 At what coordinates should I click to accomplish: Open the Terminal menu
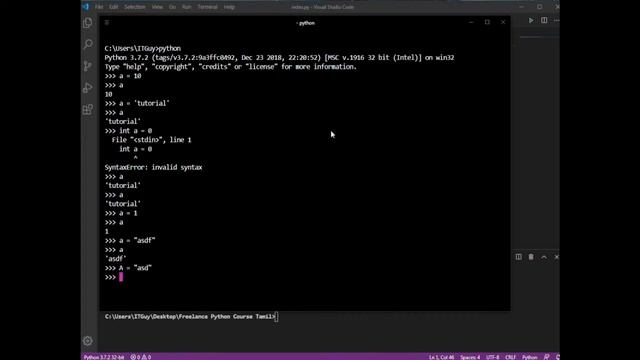[207, 7]
